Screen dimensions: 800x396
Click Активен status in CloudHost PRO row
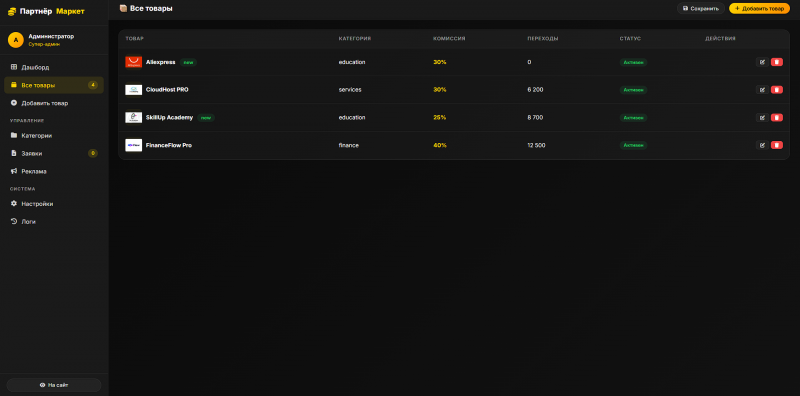click(x=634, y=90)
